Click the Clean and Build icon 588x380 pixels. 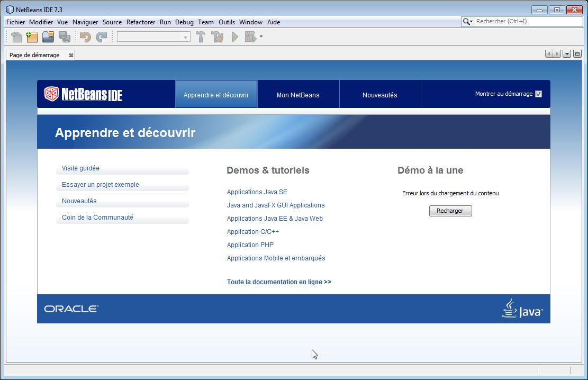(x=217, y=37)
